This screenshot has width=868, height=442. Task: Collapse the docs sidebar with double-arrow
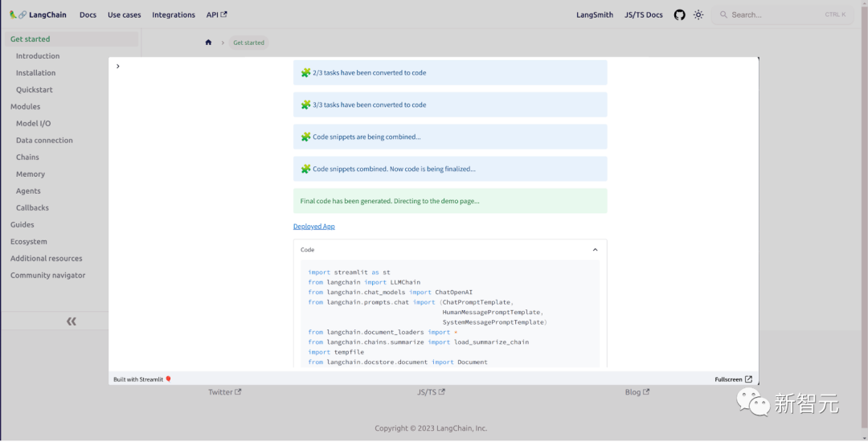point(71,321)
